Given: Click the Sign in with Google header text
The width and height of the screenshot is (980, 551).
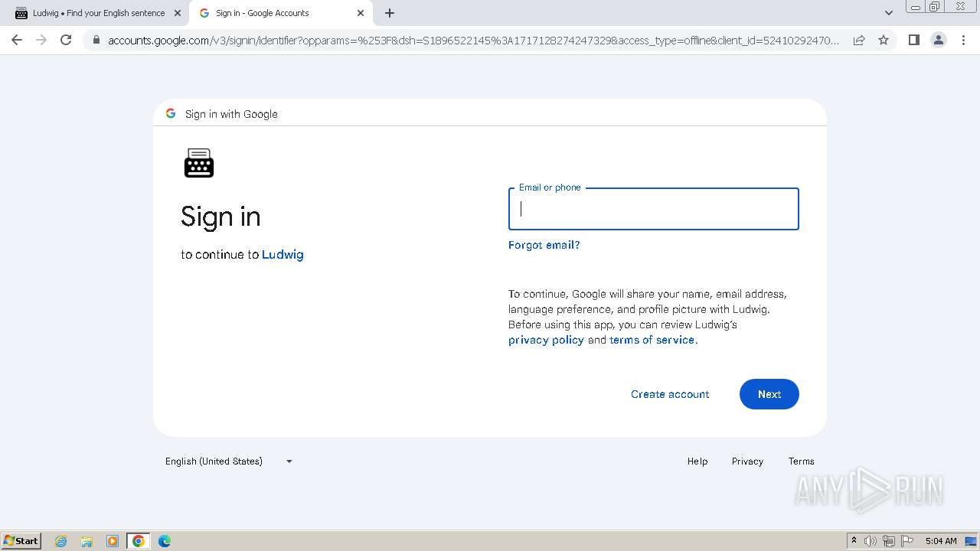Looking at the screenshot, I should (231, 114).
